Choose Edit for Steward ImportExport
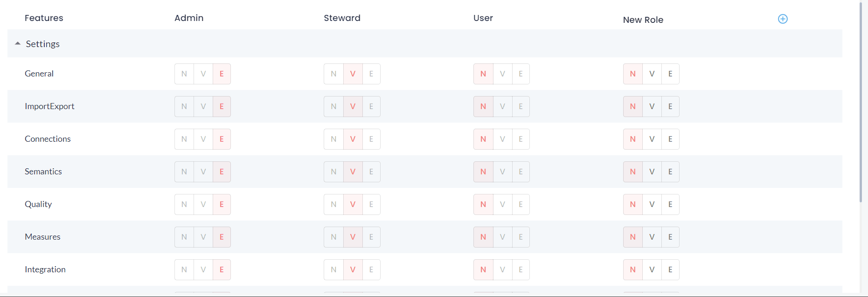Screen dimensions: 868x297 [371, 106]
